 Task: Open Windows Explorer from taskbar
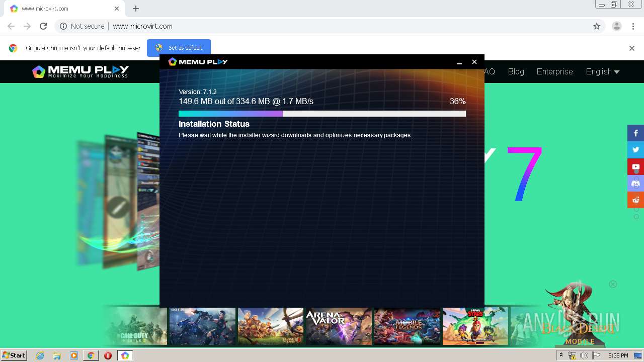pos(57,355)
